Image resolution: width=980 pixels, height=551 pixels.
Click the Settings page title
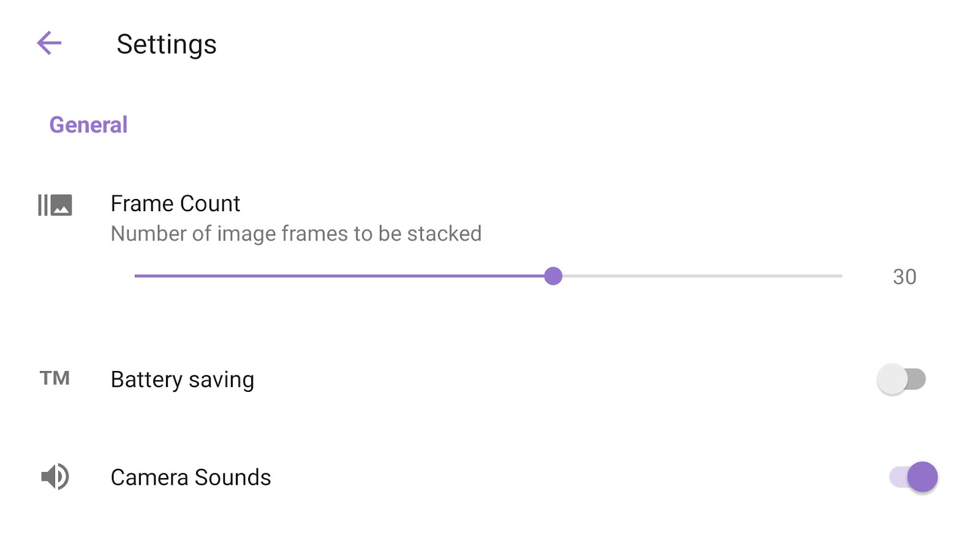click(167, 44)
